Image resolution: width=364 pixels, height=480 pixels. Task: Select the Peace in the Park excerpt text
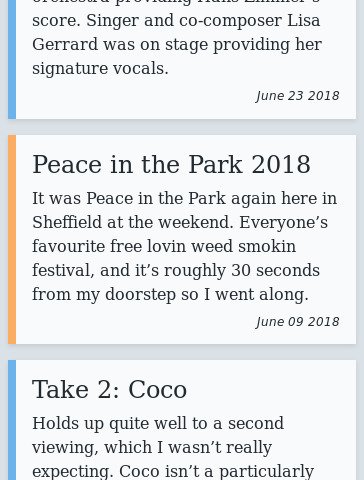[184, 246]
